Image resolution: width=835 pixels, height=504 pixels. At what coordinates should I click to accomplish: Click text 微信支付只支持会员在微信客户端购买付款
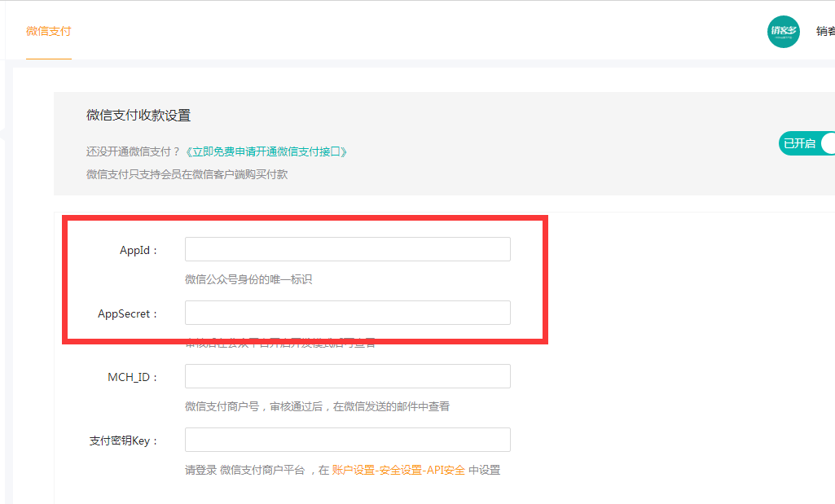pyautogui.click(x=187, y=174)
